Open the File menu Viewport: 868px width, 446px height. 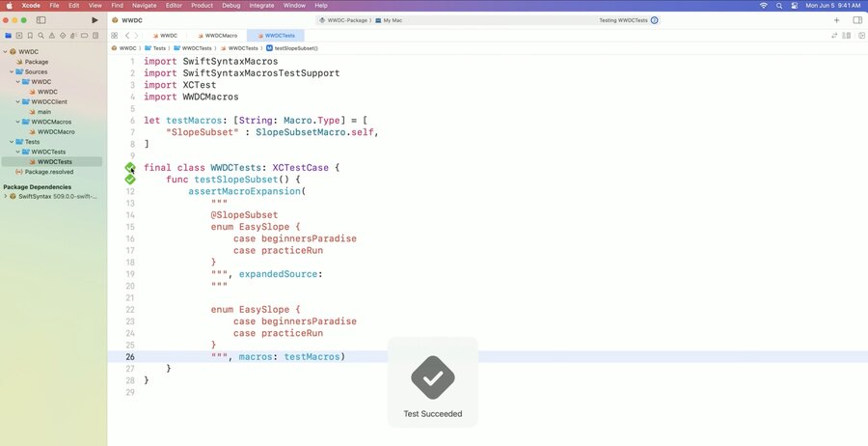coord(54,6)
